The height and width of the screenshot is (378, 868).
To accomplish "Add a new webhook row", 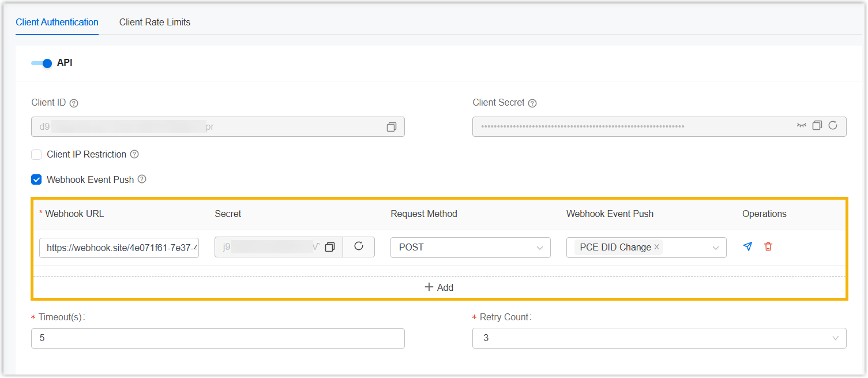I will (439, 287).
